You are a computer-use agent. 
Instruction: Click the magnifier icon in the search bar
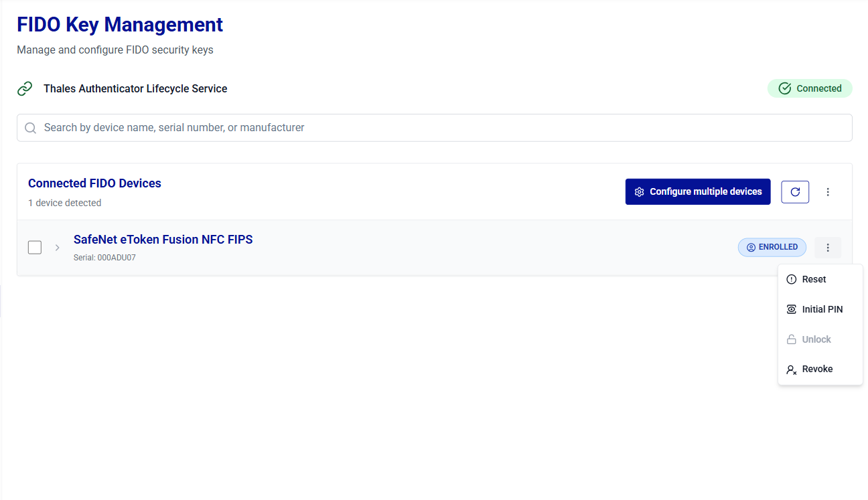[x=30, y=128]
